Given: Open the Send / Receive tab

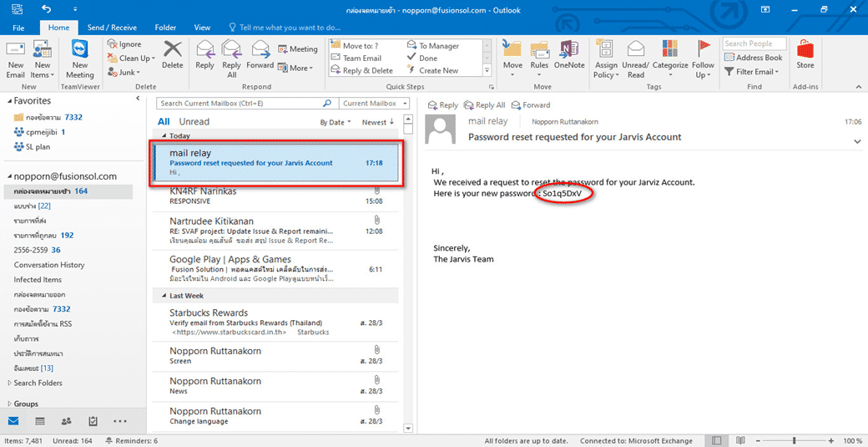Looking at the screenshot, I should click(113, 28).
